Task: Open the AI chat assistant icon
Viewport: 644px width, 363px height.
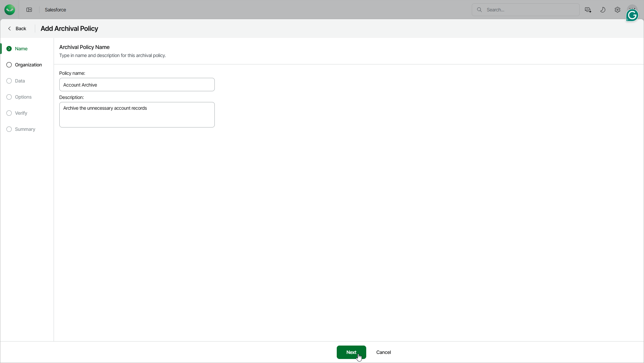Action: coord(588,10)
